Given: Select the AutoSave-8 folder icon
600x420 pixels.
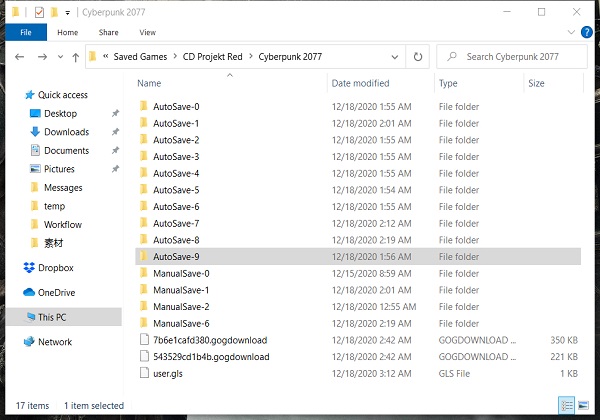Looking at the screenshot, I should pyautogui.click(x=144, y=239).
